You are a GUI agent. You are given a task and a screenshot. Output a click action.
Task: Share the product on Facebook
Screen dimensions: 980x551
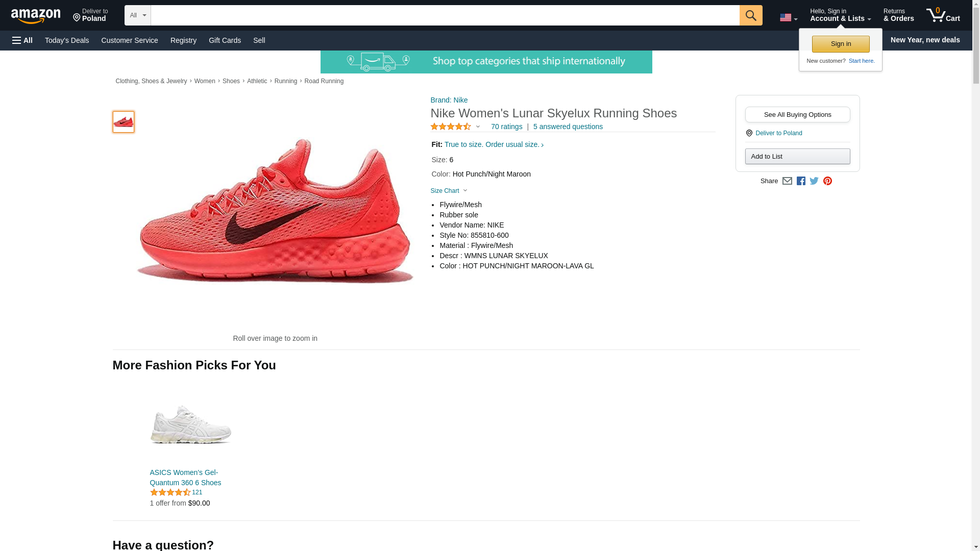801,181
